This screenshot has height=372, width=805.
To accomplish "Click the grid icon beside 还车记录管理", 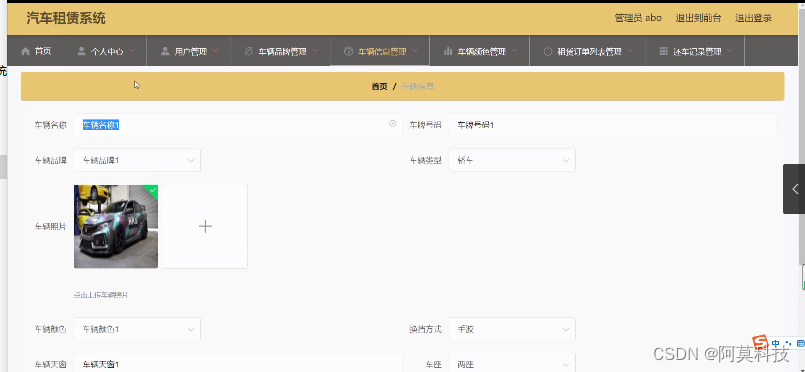I will click(x=663, y=51).
